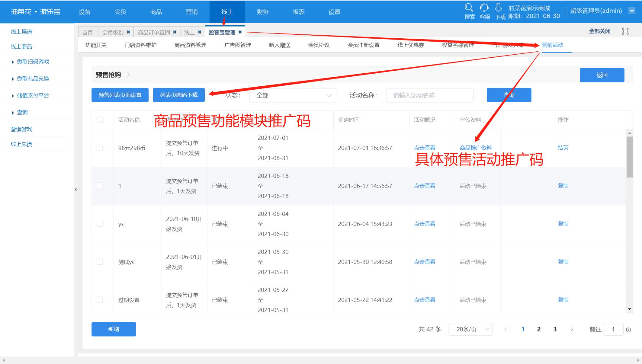Open the admin account dropdown arrow

[632, 11]
